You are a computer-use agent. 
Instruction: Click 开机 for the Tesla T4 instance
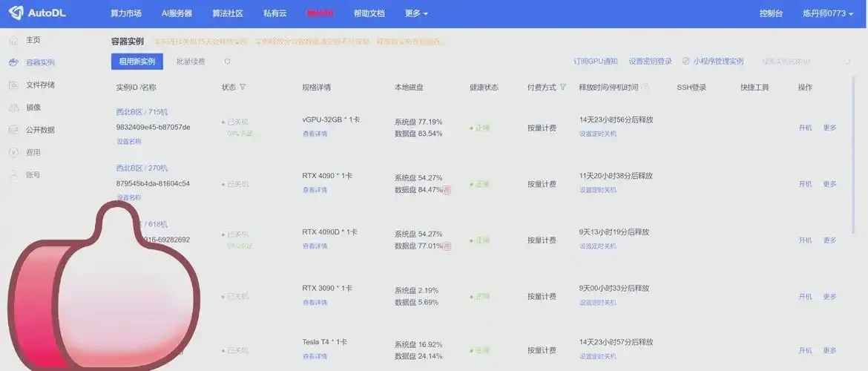pos(805,350)
